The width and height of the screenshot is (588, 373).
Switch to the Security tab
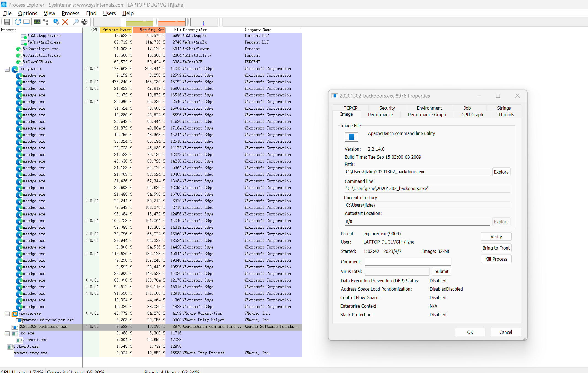coord(387,108)
